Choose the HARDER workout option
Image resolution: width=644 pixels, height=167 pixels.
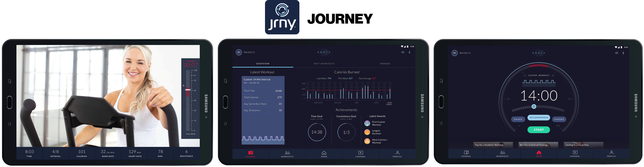coord(559,119)
